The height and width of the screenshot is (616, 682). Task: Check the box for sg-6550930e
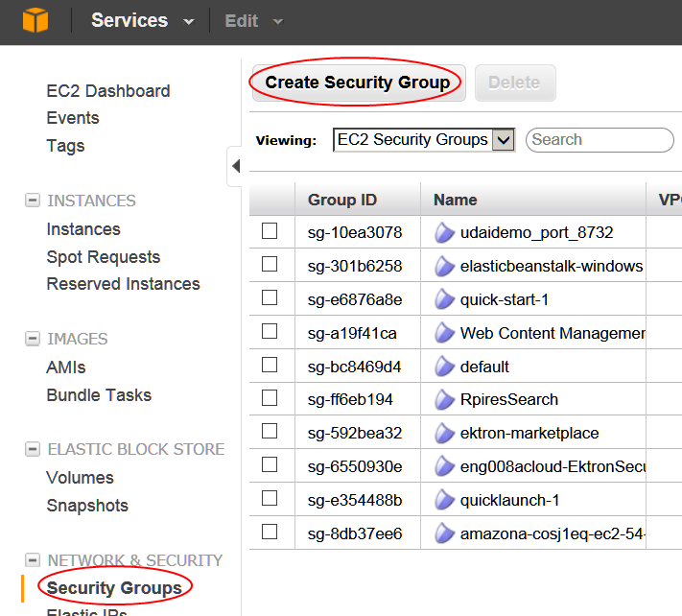click(x=270, y=464)
